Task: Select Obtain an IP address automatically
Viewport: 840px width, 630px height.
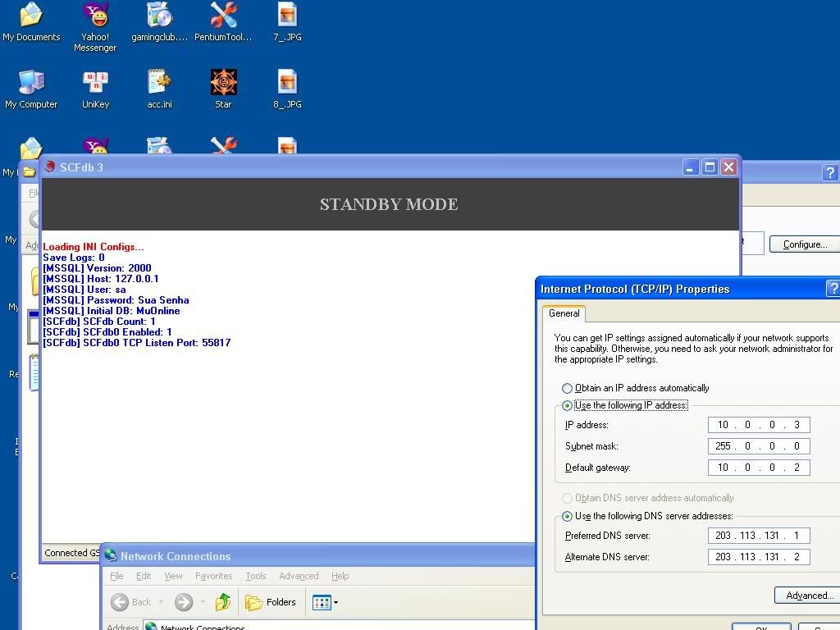Action: click(x=636, y=388)
